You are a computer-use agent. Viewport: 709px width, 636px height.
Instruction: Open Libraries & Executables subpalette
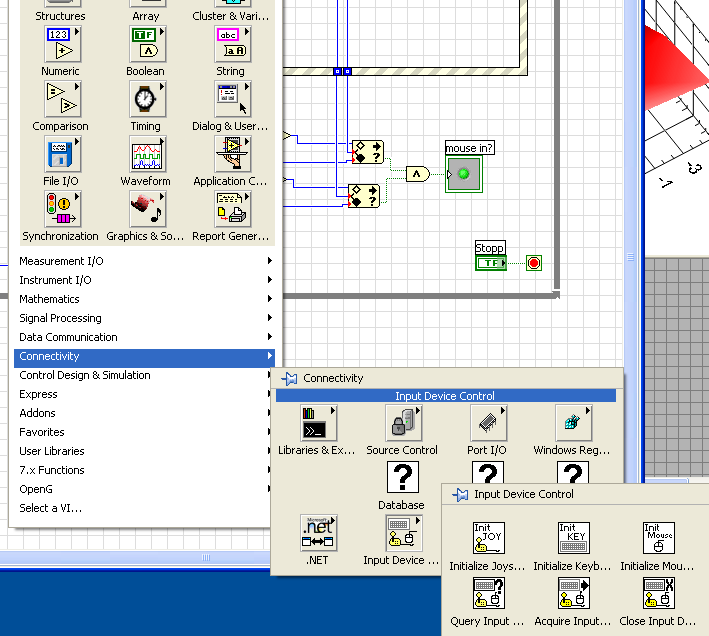[x=319, y=423]
